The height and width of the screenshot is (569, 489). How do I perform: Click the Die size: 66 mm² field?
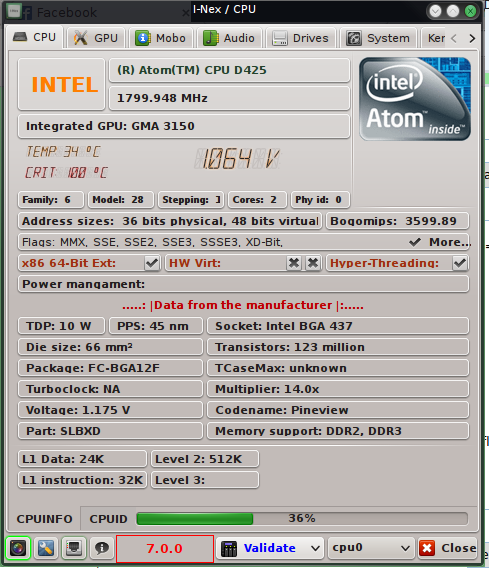pyautogui.click(x=110, y=347)
